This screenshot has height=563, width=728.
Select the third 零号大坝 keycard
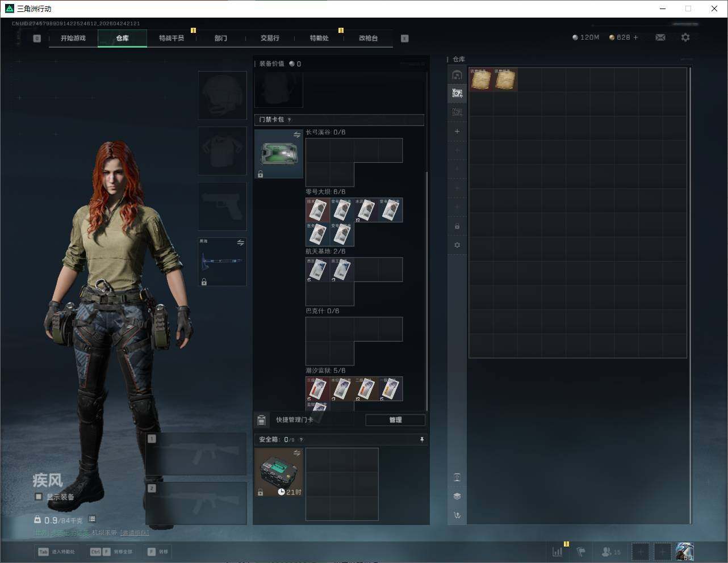[366, 210]
